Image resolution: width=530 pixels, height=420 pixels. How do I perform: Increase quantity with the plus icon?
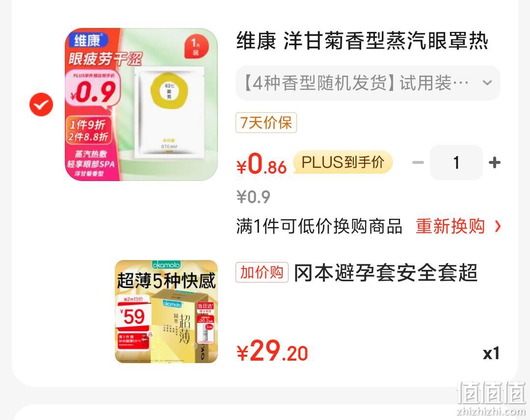pos(495,162)
